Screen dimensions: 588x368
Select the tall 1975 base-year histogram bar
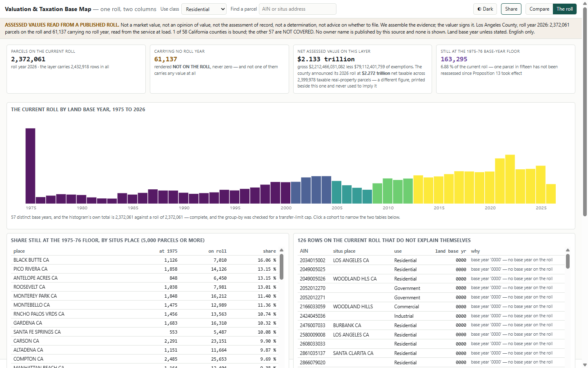click(30, 166)
